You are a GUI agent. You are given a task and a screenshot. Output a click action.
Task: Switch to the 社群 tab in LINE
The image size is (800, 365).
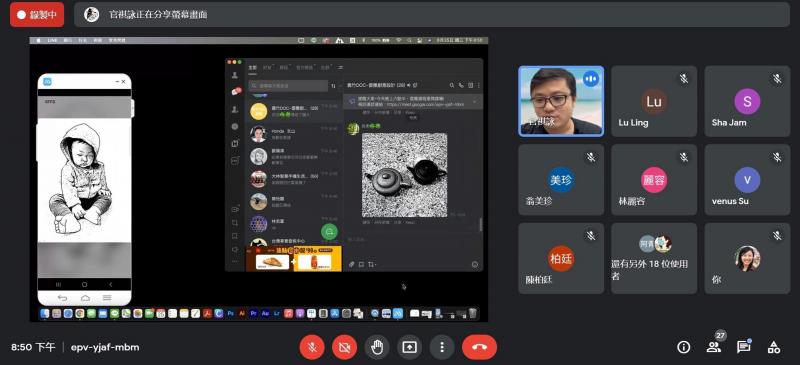(x=325, y=67)
